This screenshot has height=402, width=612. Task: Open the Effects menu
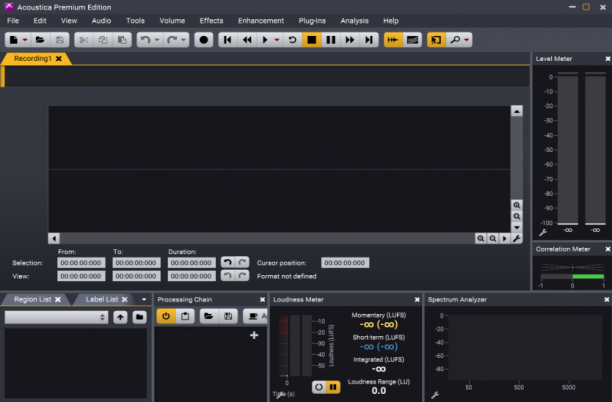click(x=212, y=21)
